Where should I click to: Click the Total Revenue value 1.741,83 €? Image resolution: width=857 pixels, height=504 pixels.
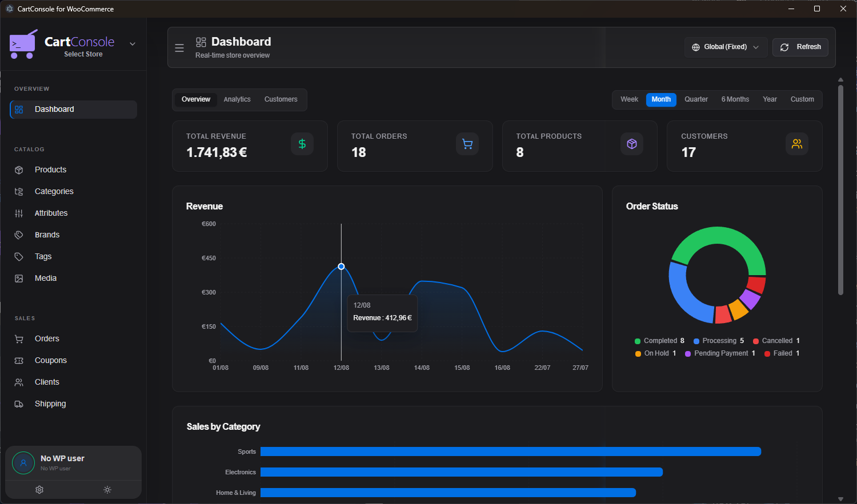coord(217,152)
